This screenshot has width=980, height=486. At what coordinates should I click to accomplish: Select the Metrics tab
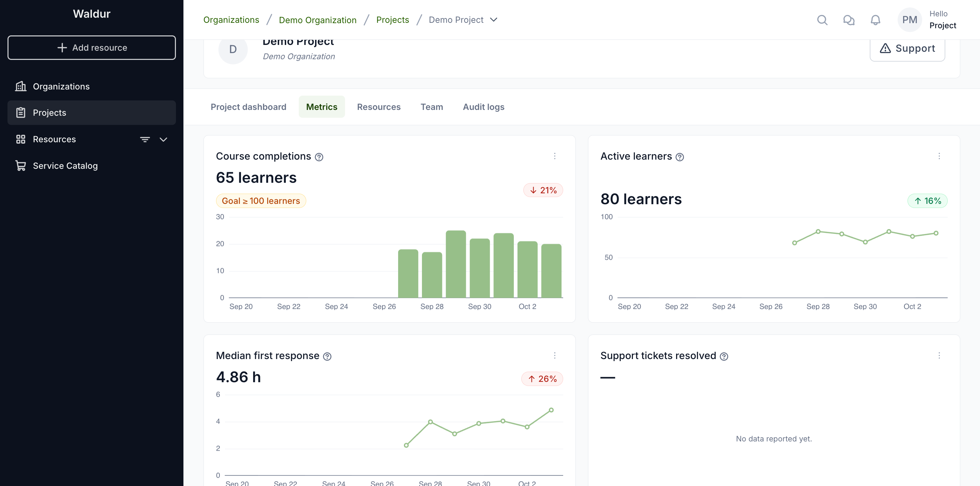click(322, 107)
